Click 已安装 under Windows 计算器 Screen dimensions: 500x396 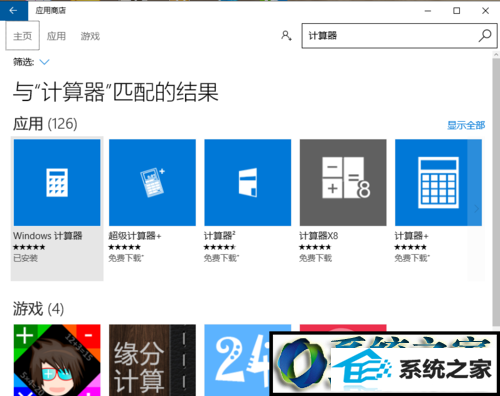point(25,258)
